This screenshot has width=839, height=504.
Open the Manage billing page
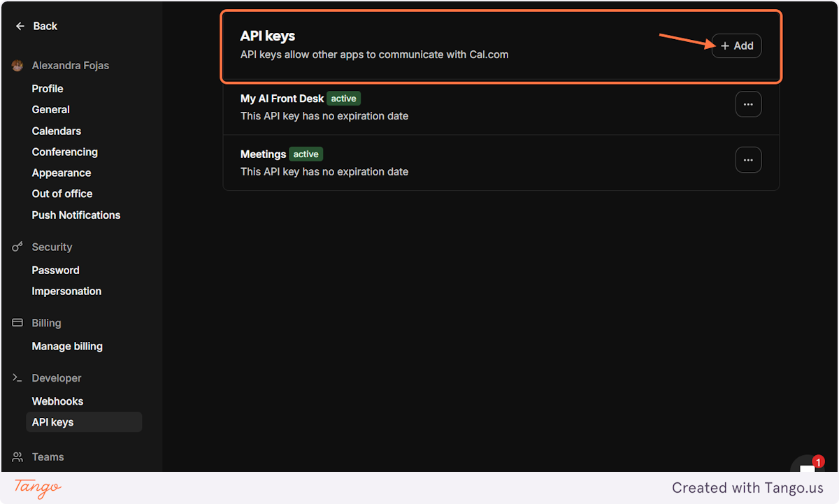67,346
